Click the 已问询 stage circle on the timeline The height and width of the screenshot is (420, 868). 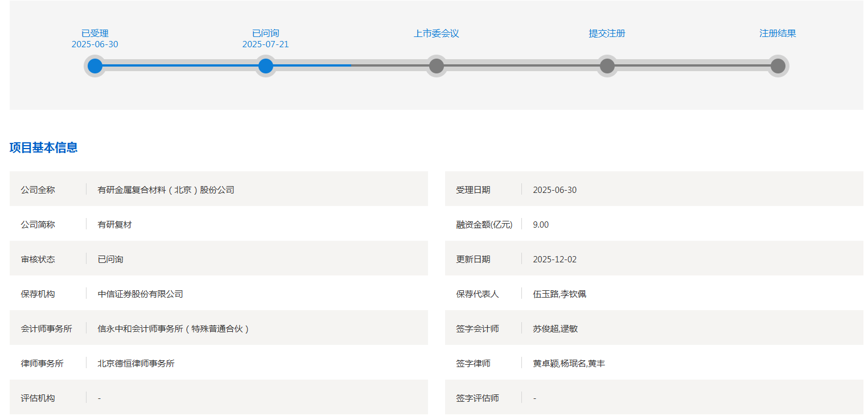pos(266,66)
